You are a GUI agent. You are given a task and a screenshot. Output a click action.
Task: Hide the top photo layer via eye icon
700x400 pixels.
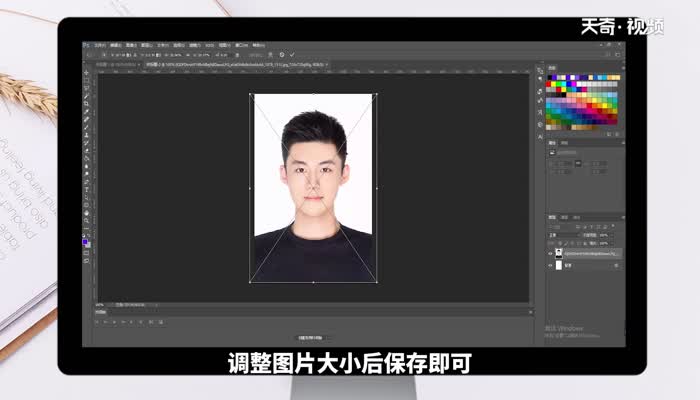click(550, 253)
